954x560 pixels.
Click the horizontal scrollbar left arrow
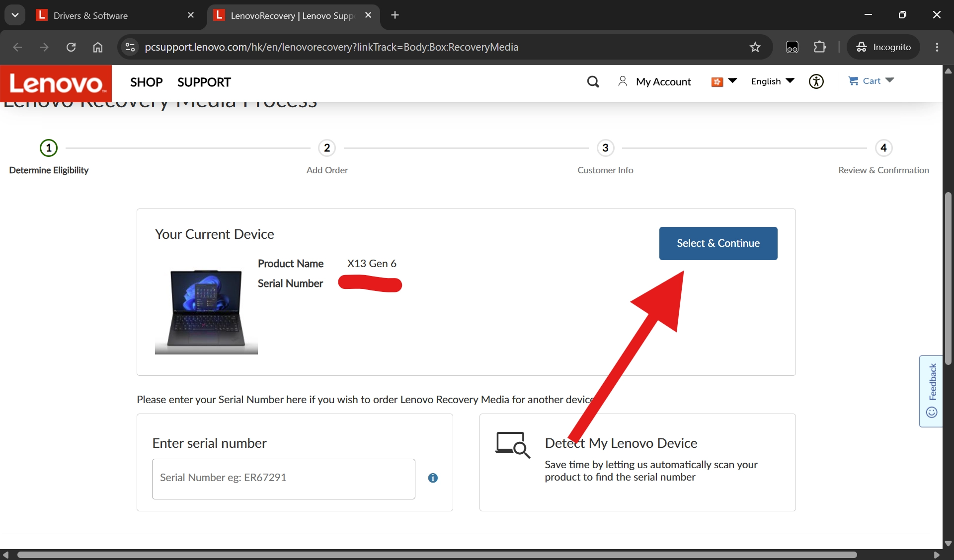tap(6, 555)
